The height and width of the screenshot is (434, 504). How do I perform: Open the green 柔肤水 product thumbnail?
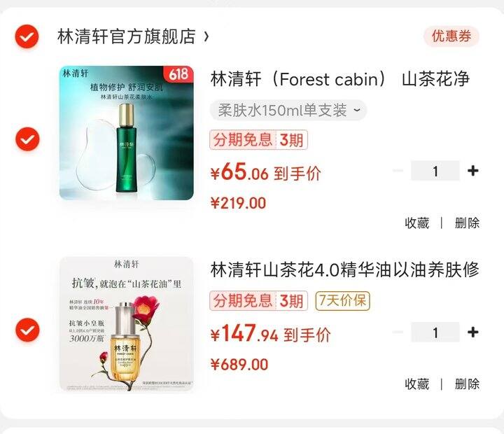pyautogui.click(x=127, y=133)
